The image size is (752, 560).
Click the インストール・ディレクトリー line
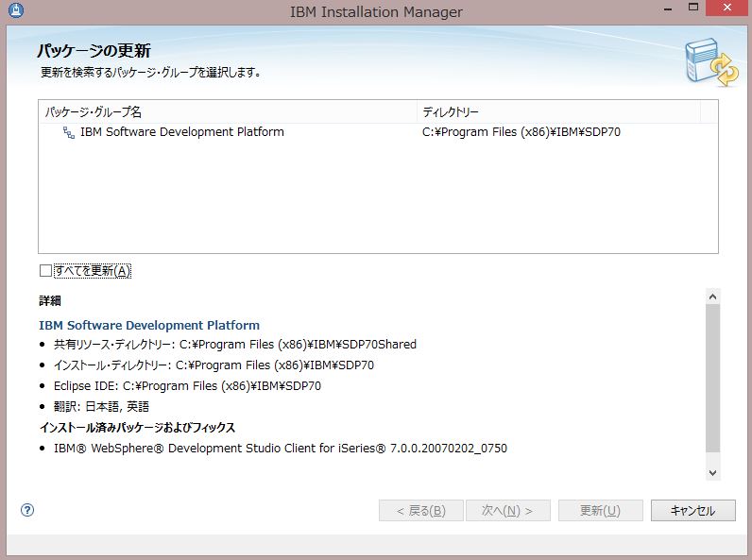(x=214, y=365)
